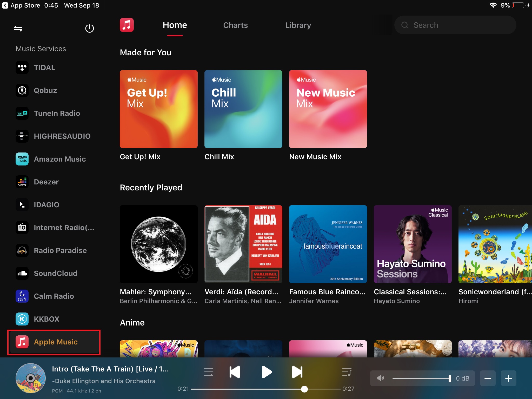The height and width of the screenshot is (399, 532).
Task: Open the Get Up! Mix playlist
Action: pyautogui.click(x=159, y=109)
